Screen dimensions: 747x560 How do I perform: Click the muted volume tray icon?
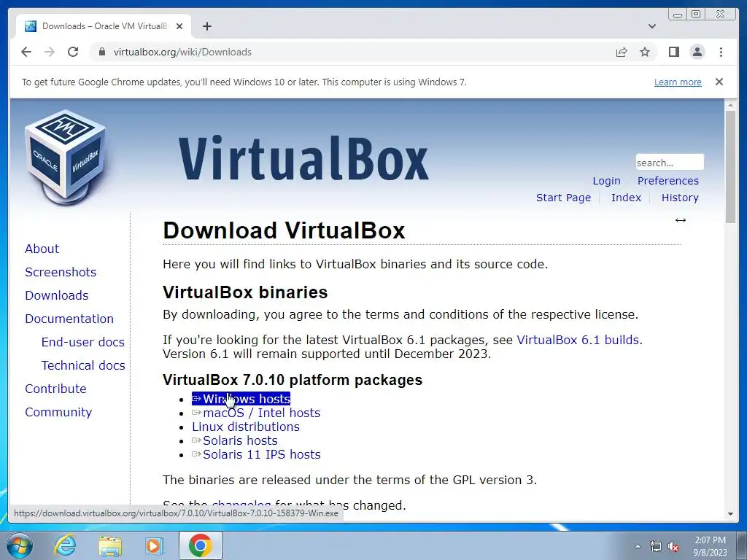click(673, 547)
